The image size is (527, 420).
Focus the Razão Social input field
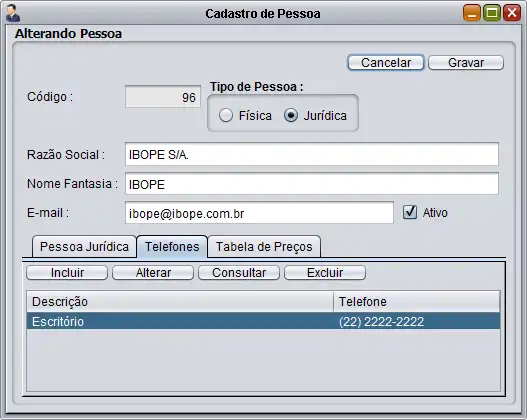[312, 154]
